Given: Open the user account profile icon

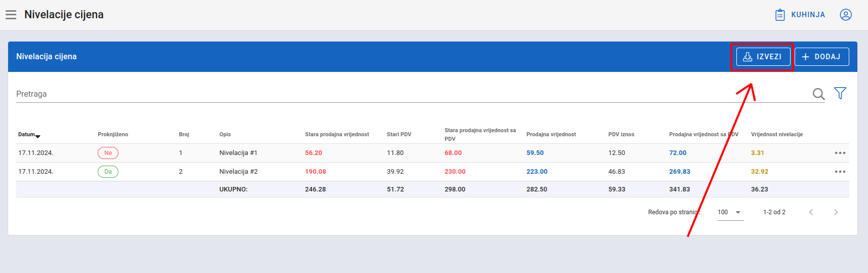Looking at the screenshot, I should pyautogui.click(x=846, y=15).
